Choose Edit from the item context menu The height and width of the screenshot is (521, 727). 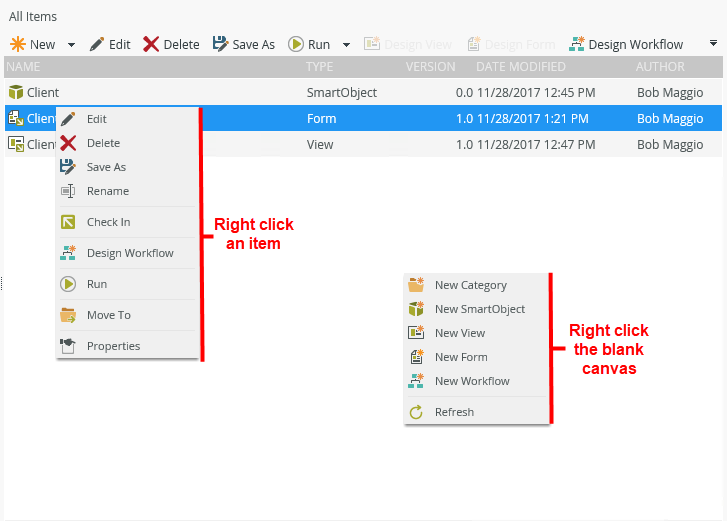click(128, 119)
